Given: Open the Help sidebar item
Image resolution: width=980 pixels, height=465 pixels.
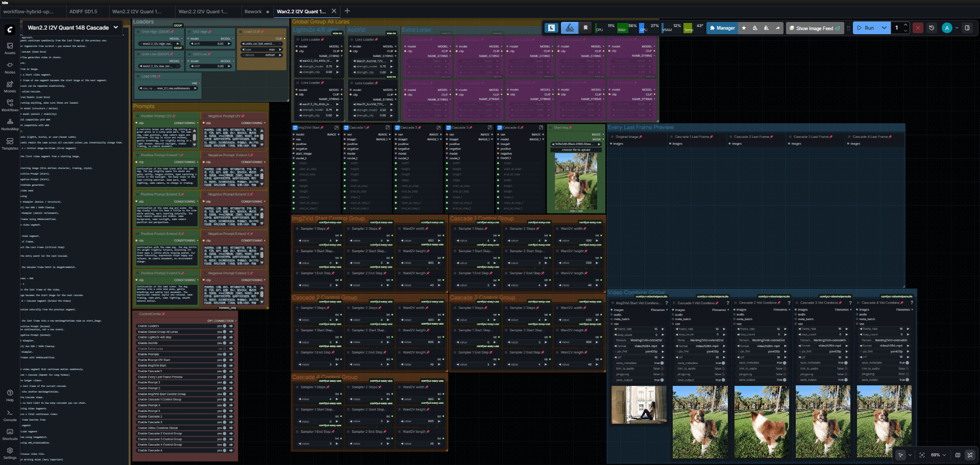Looking at the screenshot, I should coord(10,396).
